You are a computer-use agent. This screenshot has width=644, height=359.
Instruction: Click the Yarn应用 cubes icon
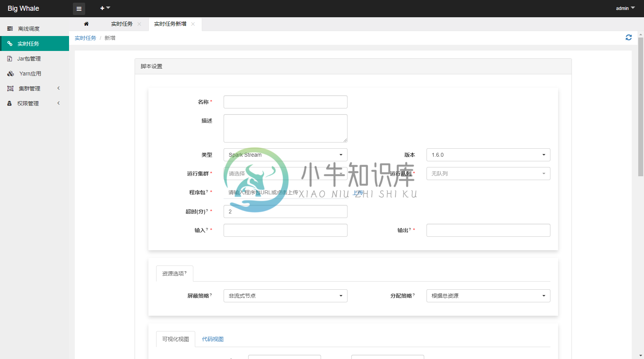tap(11, 74)
